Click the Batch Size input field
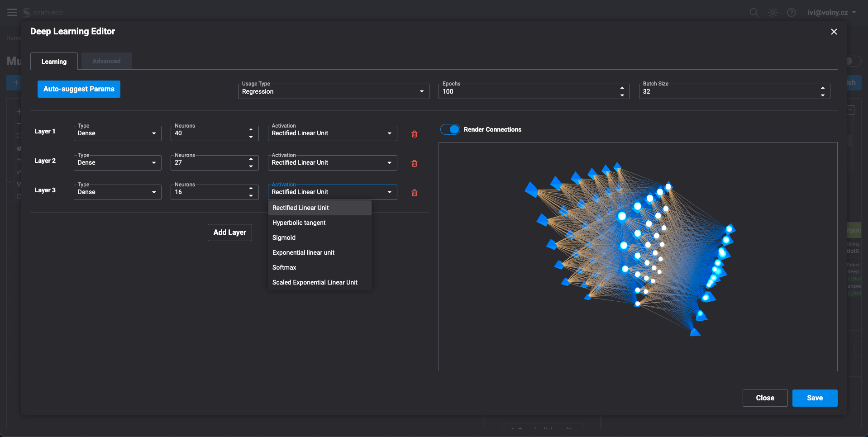 (729, 91)
